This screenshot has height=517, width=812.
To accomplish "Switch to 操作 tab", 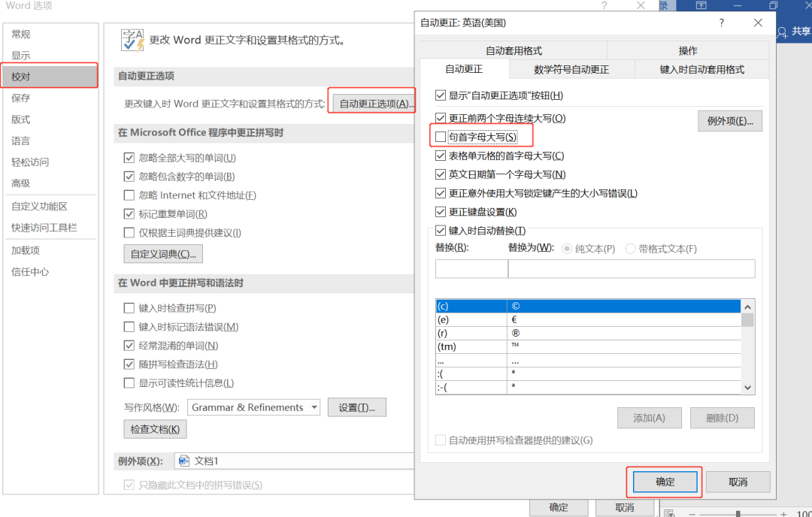I will [x=688, y=50].
